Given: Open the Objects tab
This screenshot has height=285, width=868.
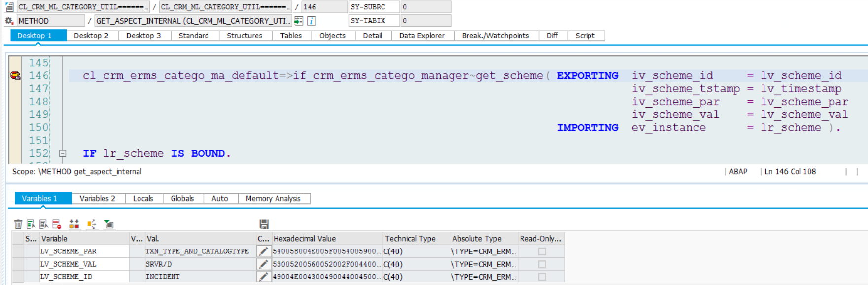Looking at the screenshot, I should (x=332, y=36).
